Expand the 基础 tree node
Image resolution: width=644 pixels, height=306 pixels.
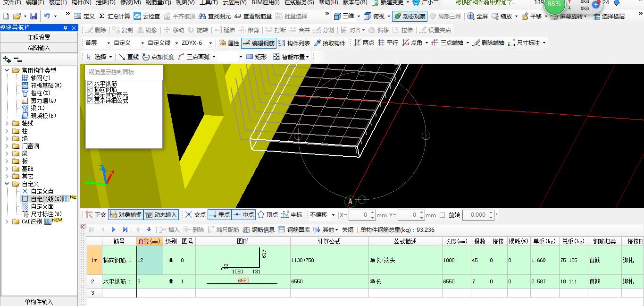[x=7, y=169]
